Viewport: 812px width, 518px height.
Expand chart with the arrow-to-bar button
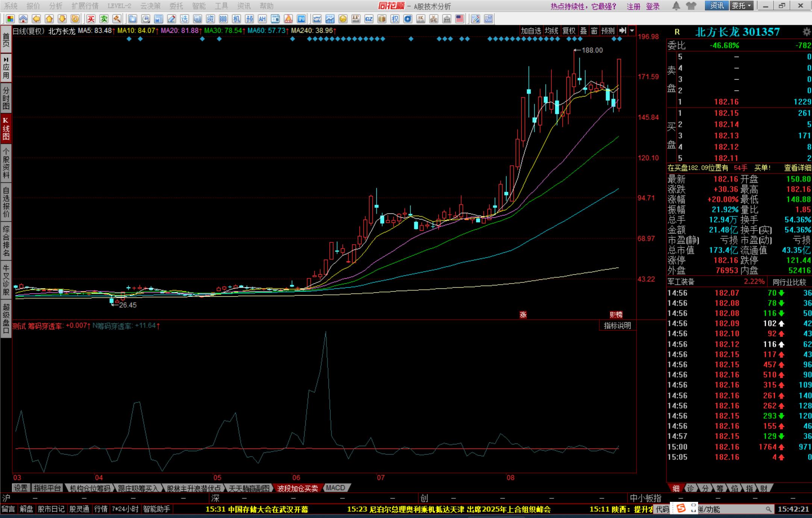click(x=623, y=31)
